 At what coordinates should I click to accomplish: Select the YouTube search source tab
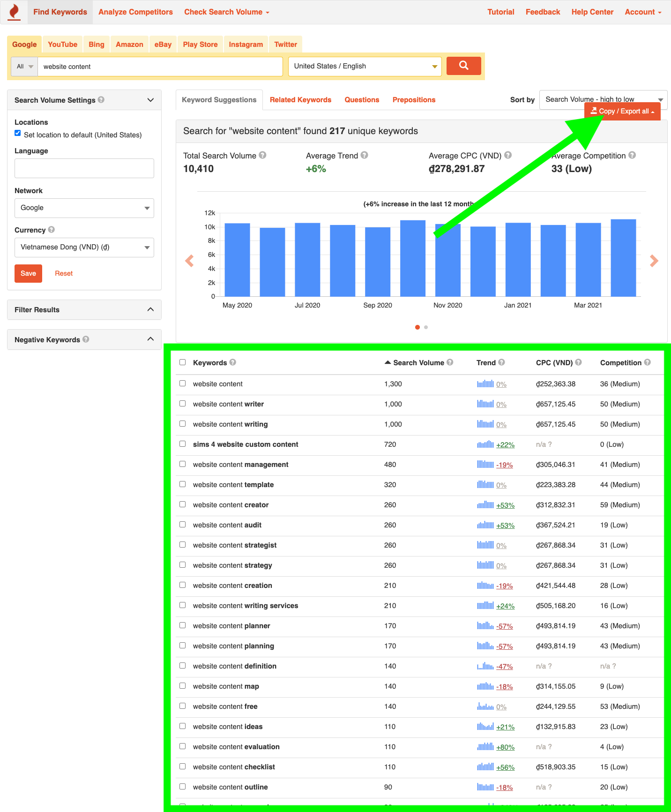[62, 45]
